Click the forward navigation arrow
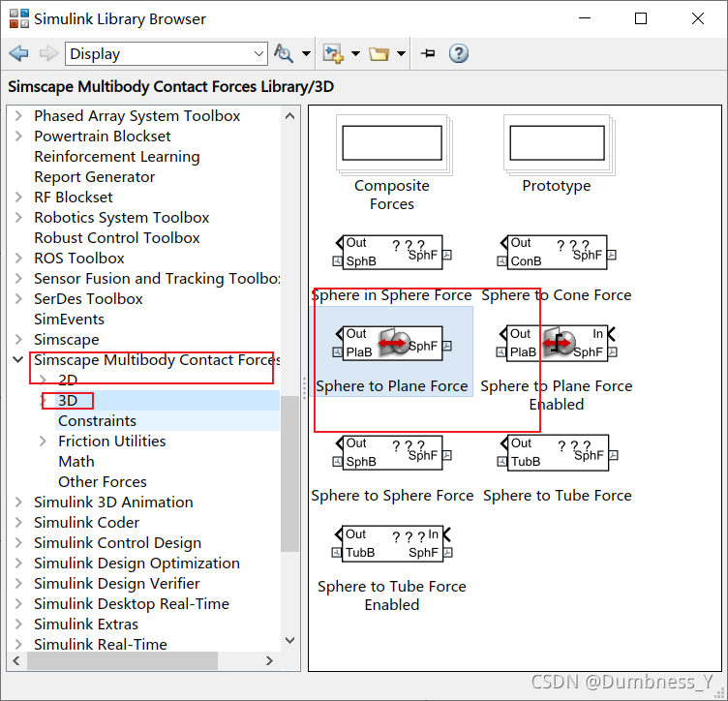The image size is (728, 701). (x=48, y=54)
